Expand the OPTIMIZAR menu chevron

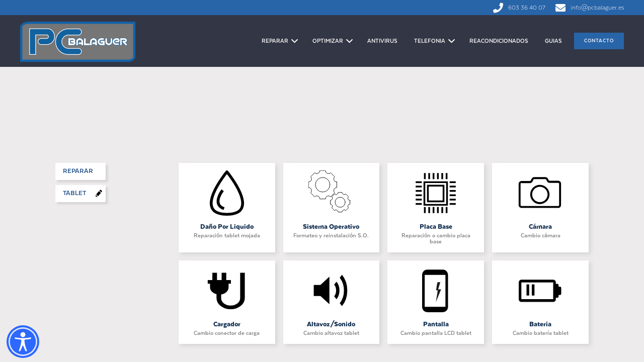(x=349, y=41)
